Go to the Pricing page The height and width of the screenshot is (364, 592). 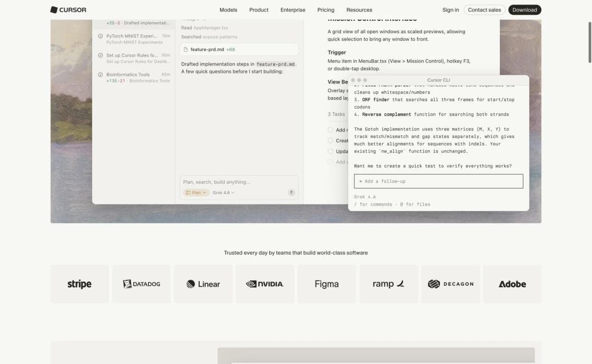[x=326, y=10]
